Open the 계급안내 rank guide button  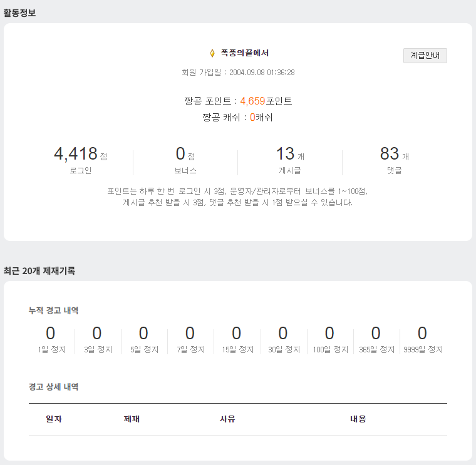tap(425, 55)
